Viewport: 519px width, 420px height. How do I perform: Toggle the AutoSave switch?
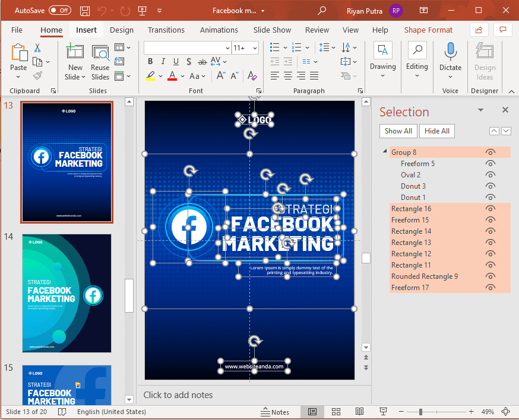point(59,11)
